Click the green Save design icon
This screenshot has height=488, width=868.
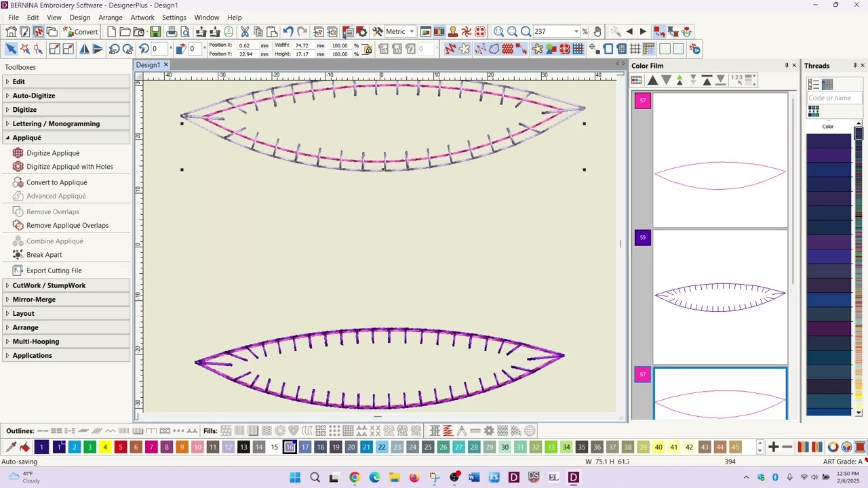(x=155, y=32)
